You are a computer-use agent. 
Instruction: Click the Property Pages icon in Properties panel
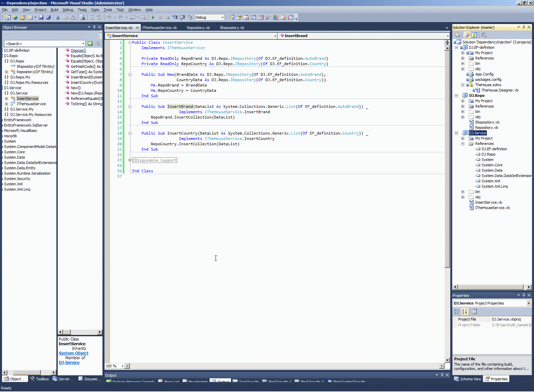474,312
